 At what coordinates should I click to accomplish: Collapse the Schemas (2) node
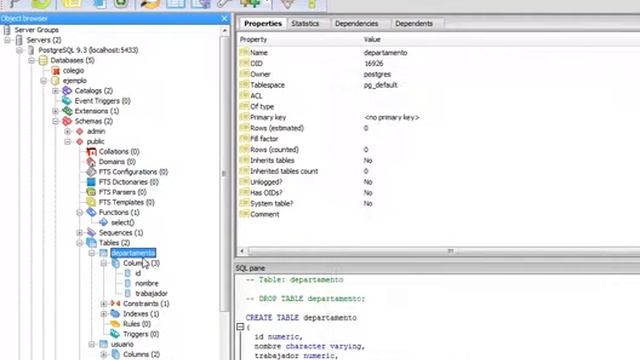coord(56,121)
